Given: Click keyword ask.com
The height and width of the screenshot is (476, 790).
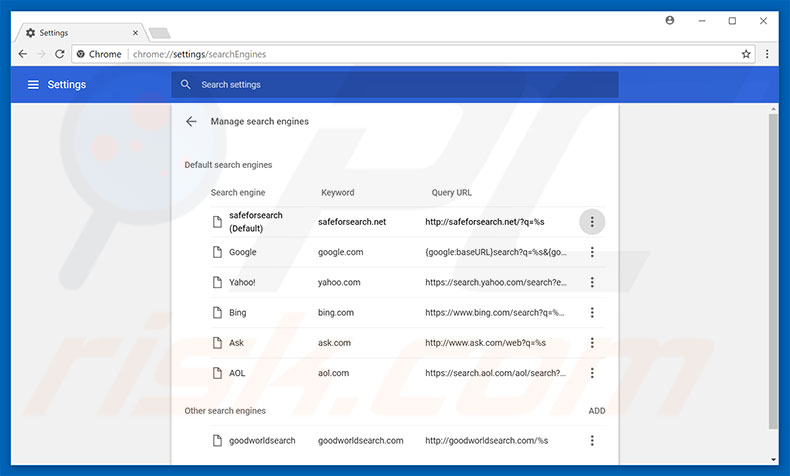Looking at the screenshot, I should (x=334, y=343).
